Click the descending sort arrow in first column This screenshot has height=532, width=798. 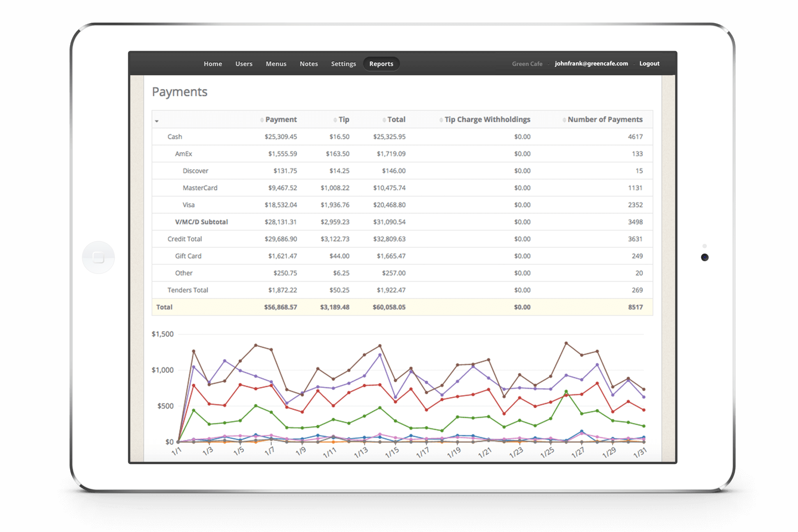pyautogui.click(x=157, y=121)
